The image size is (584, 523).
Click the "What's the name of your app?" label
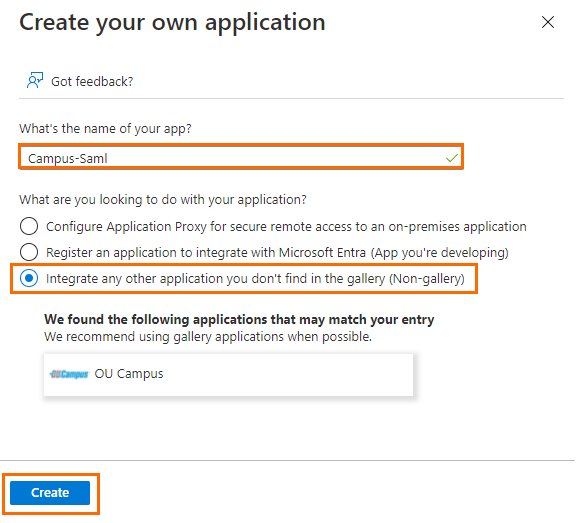105,129
